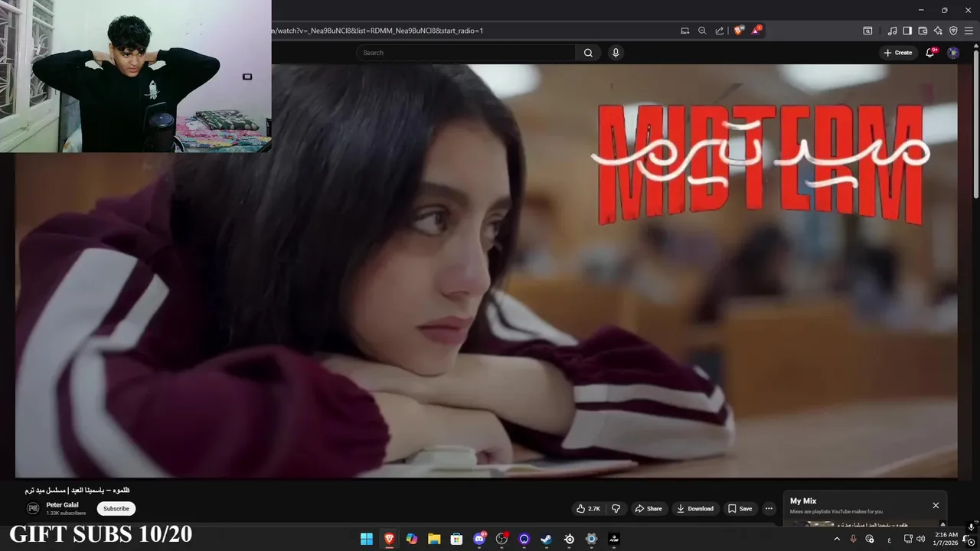Open the more actions three-dot menu

click(769, 508)
